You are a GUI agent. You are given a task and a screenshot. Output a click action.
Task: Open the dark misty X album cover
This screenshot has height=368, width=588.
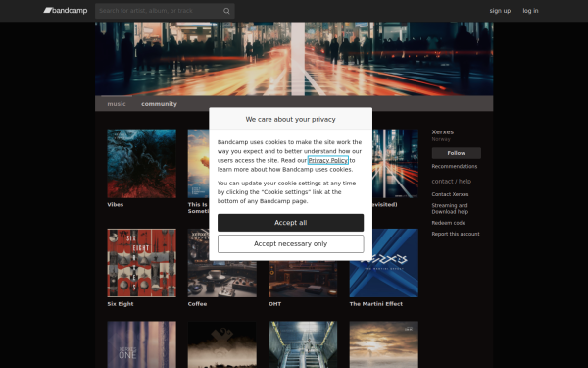pos(222,344)
